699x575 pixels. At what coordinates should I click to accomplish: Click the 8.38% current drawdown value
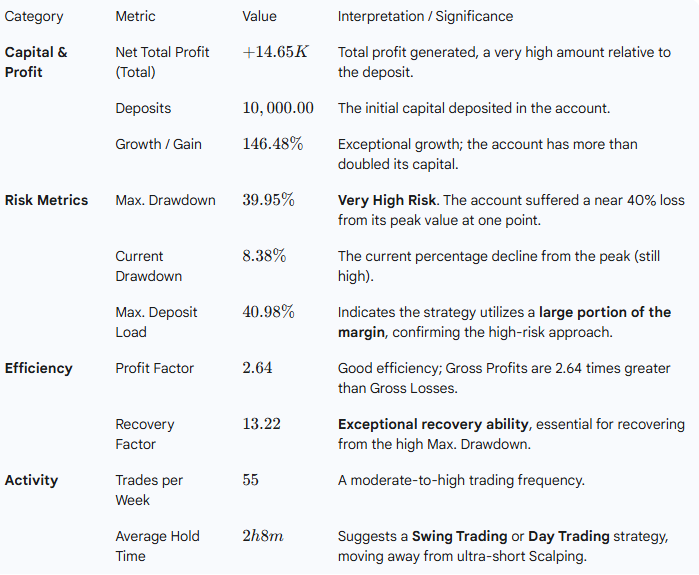(264, 256)
